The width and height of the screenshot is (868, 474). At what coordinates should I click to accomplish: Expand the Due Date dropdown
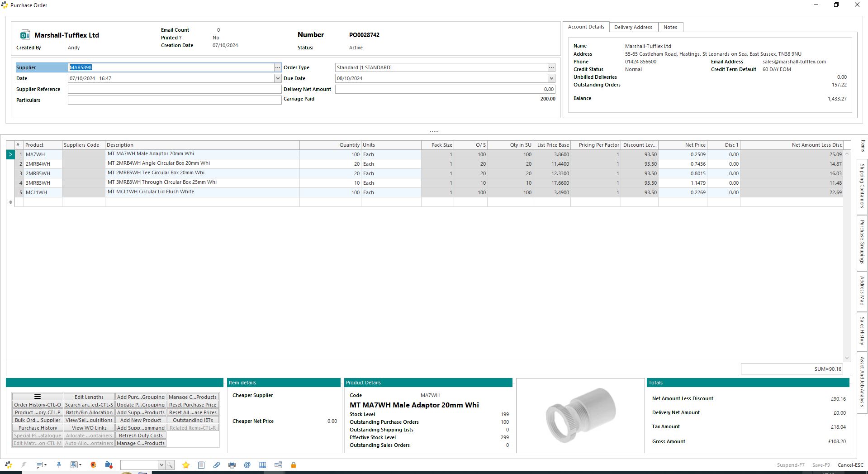pos(551,78)
